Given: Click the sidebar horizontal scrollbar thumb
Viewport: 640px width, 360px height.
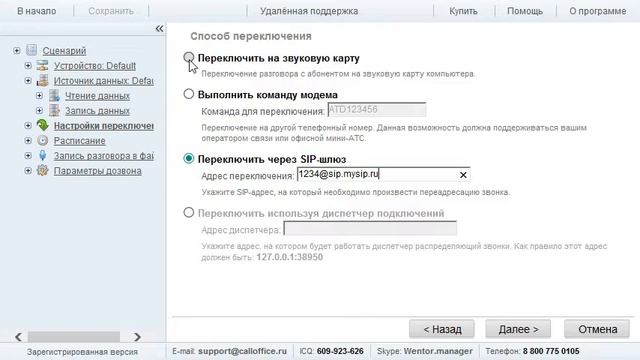Looking at the screenshot, I should tap(74, 337).
